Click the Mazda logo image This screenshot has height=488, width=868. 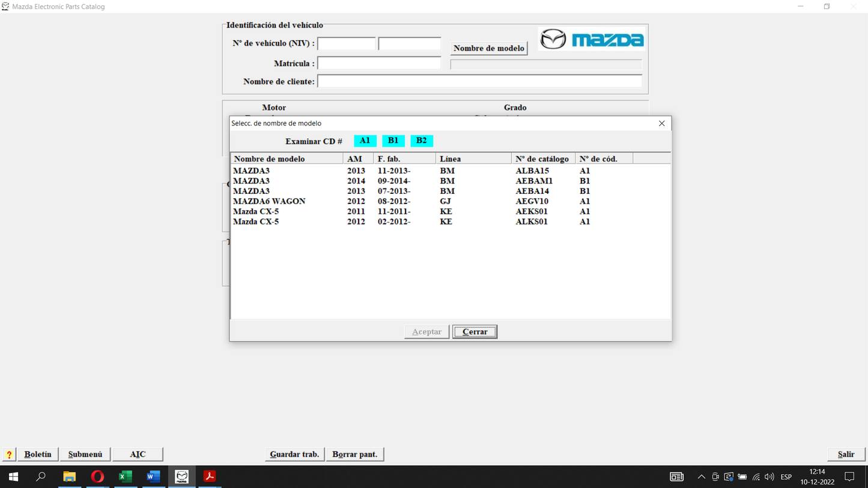(x=592, y=40)
